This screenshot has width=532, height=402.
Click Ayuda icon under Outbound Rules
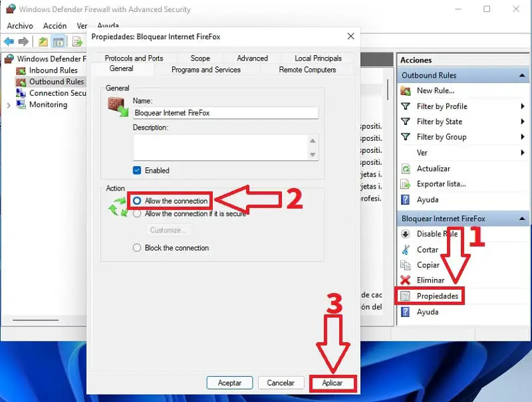click(x=406, y=199)
